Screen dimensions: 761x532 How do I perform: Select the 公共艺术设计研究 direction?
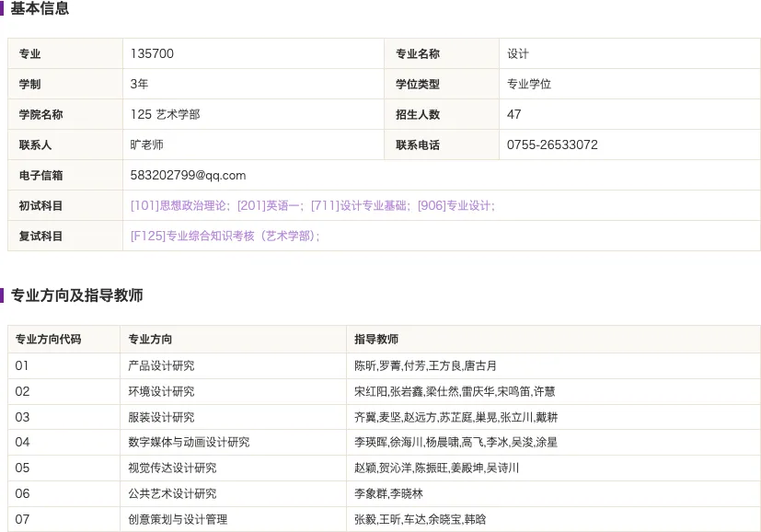coord(172,493)
